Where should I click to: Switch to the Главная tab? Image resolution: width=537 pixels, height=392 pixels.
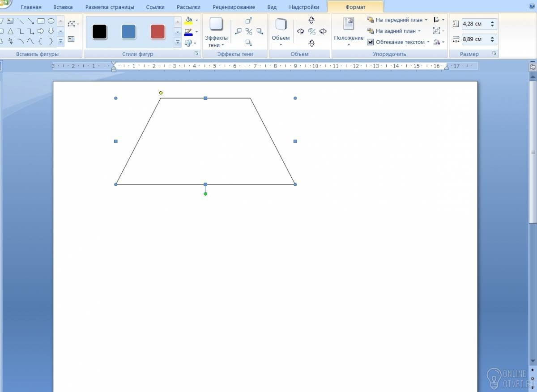(31, 7)
